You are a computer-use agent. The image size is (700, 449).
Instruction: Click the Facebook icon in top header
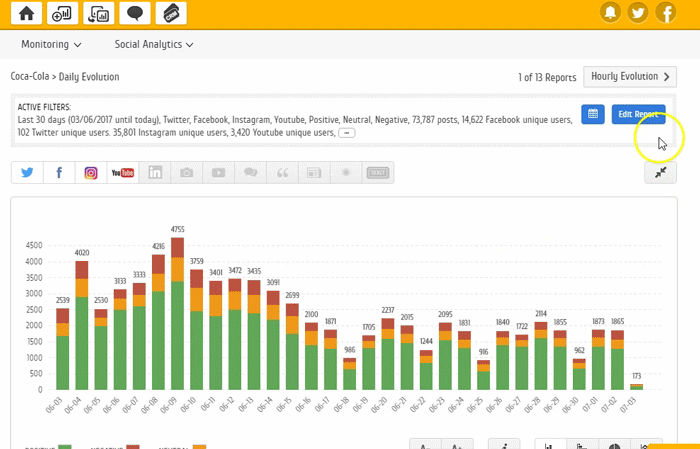[x=664, y=13]
